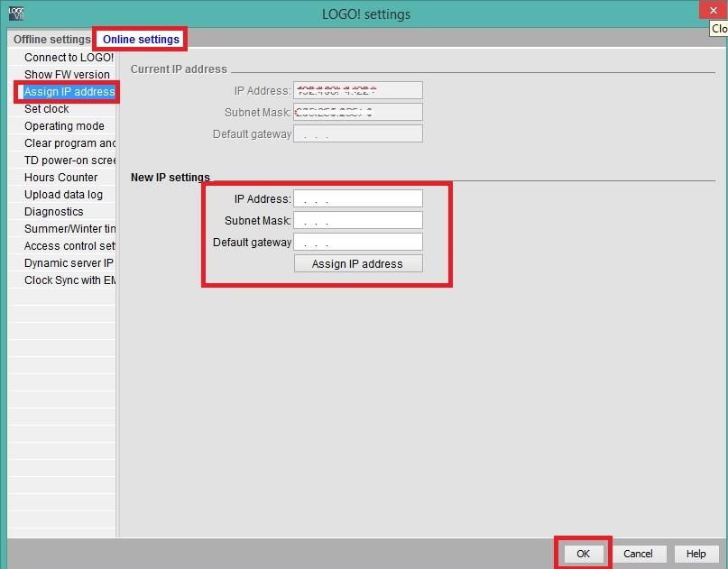Select Operating mode entry
The width and height of the screenshot is (728, 569).
click(64, 126)
